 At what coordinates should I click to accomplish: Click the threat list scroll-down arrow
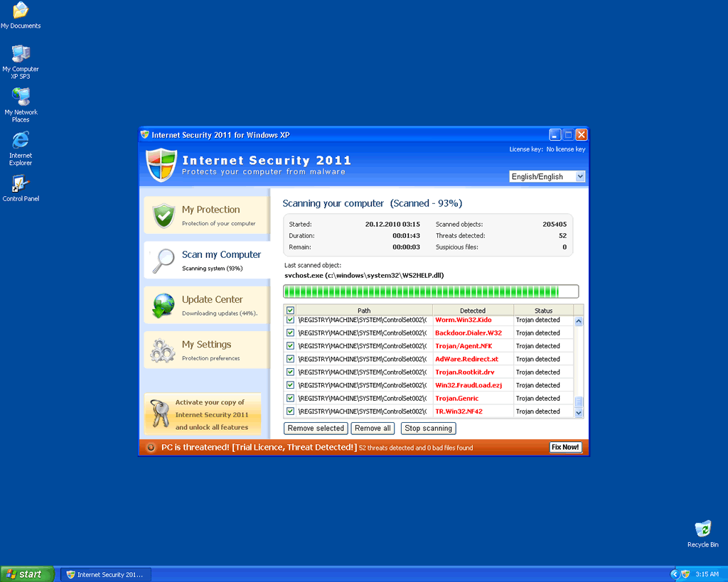[x=578, y=412]
